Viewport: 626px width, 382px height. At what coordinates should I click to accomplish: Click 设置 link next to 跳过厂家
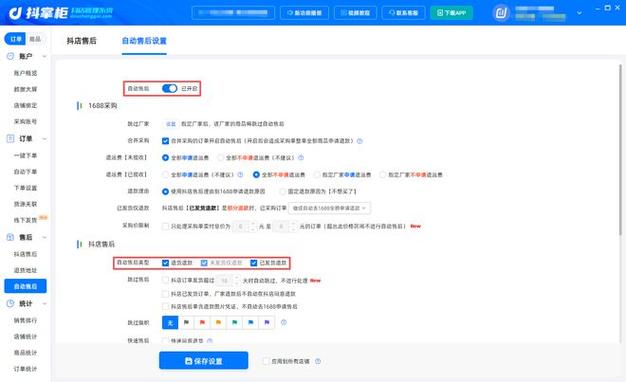click(171, 124)
